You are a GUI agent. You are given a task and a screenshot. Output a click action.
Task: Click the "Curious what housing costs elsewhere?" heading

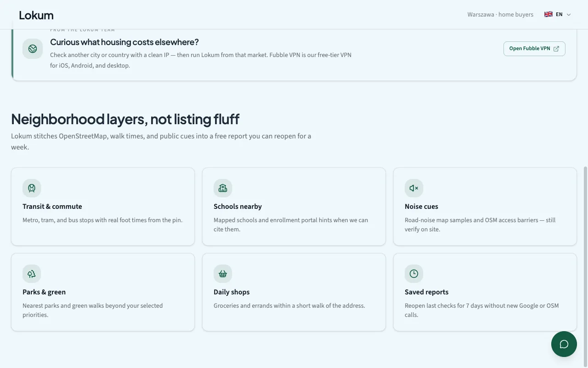coord(124,42)
